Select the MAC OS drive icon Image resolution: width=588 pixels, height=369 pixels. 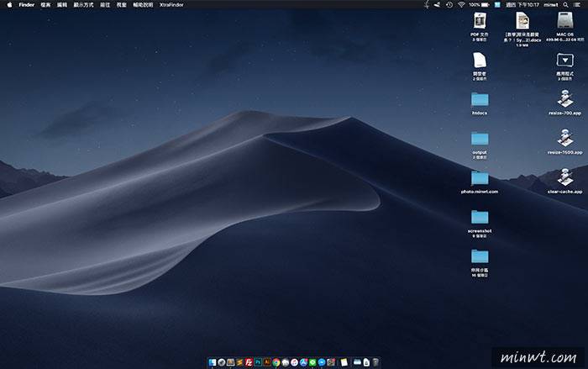tap(564, 19)
